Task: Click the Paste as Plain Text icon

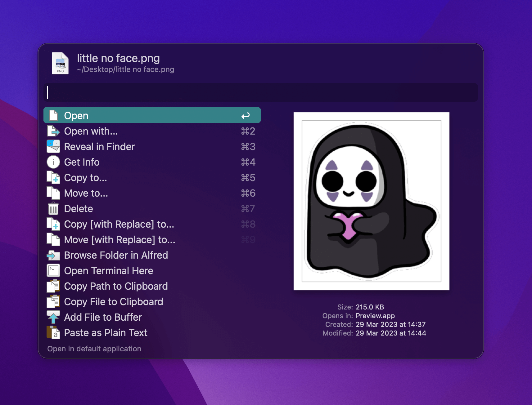Action: point(53,333)
